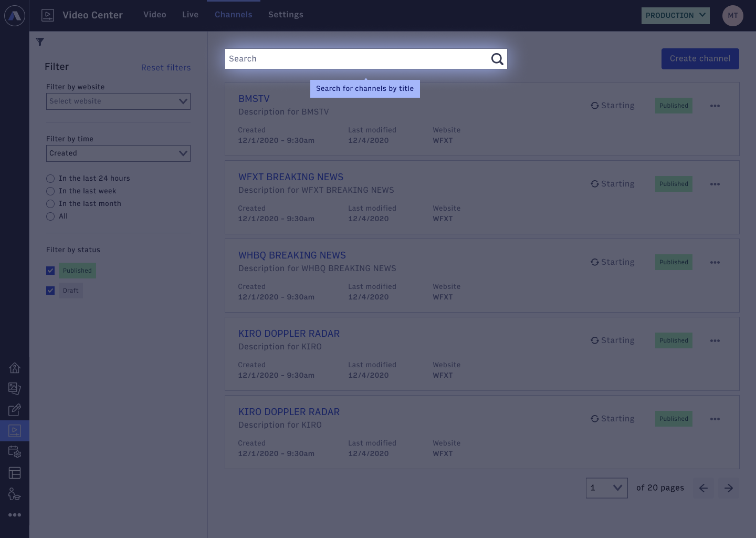Open more options for WHBQ BREAKING NEWS
The image size is (756, 538).
click(715, 262)
